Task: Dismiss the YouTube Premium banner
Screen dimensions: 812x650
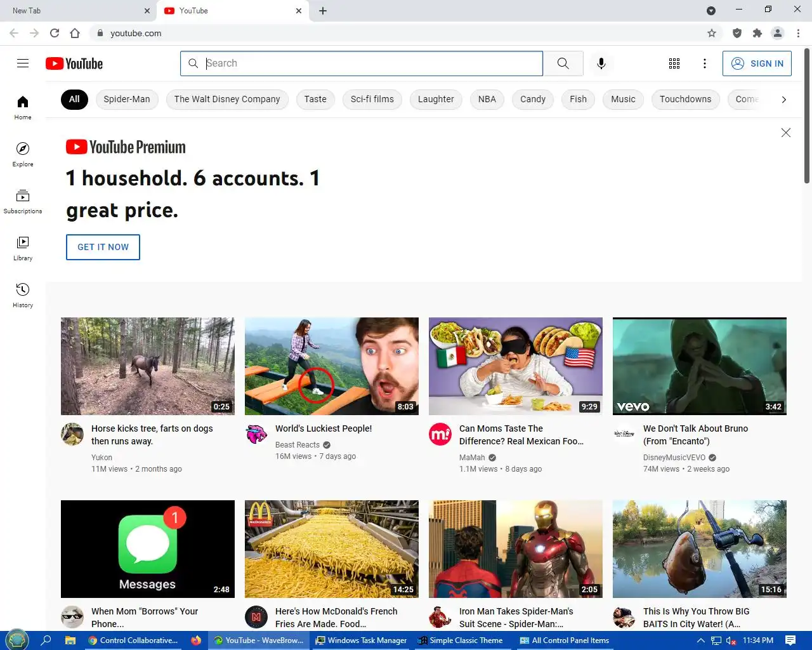Action: pos(786,133)
